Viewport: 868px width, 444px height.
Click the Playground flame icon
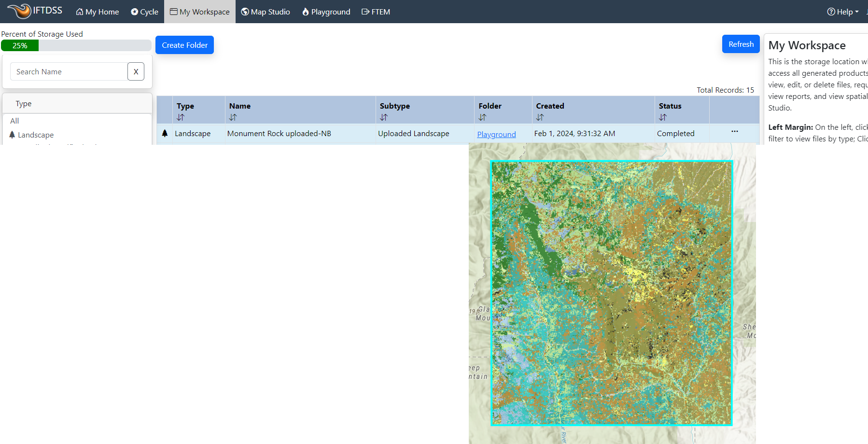pos(306,12)
